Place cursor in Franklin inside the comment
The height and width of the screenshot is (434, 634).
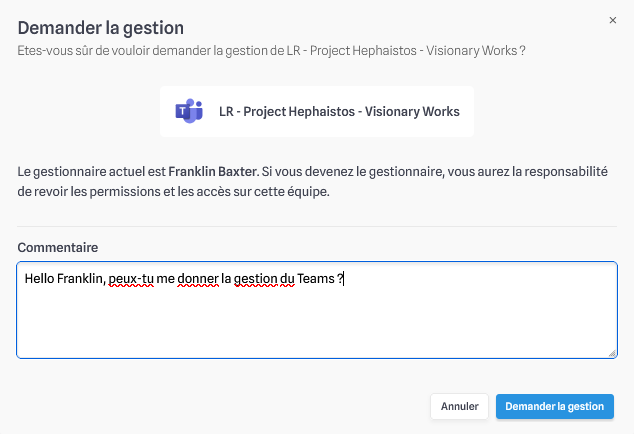(x=80, y=279)
